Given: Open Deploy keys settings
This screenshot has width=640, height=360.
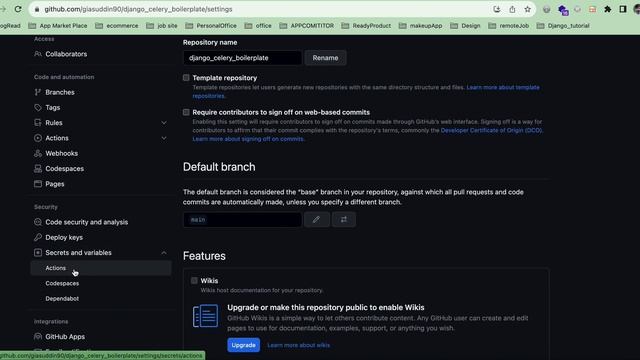Looking at the screenshot, I should pos(64,237).
